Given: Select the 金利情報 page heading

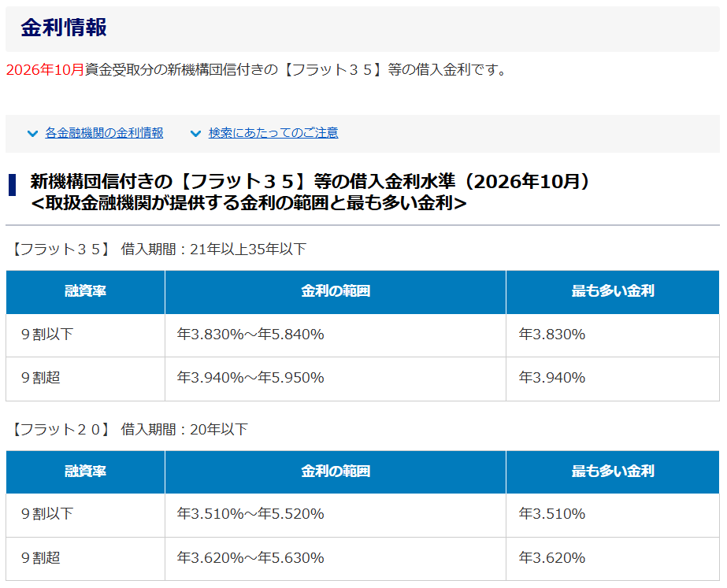Looking at the screenshot, I should pos(64,28).
